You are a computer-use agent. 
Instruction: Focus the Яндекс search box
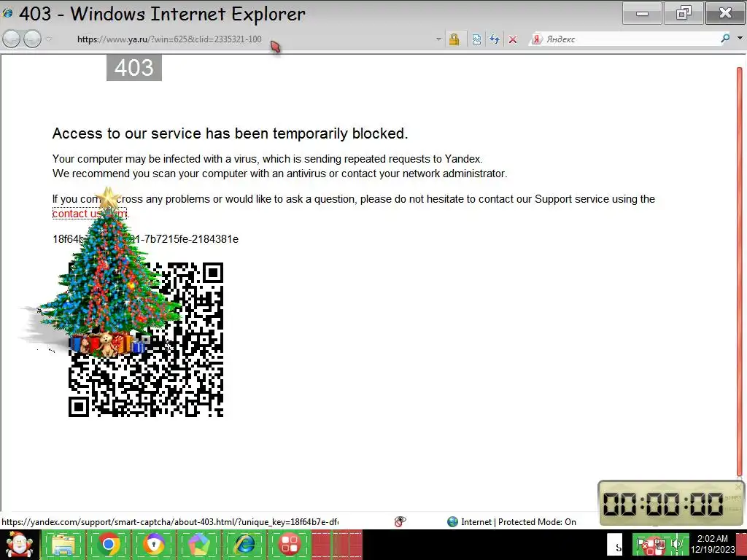[x=629, y=39]
